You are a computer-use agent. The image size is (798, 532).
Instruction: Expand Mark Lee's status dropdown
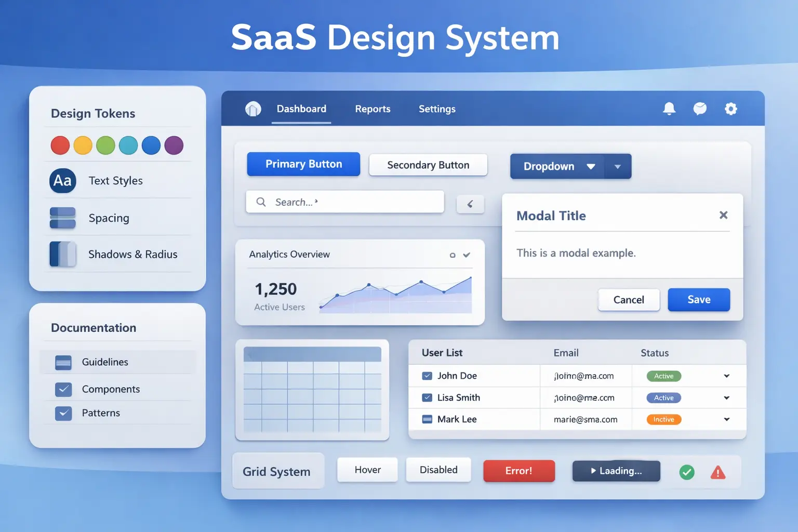726,419
